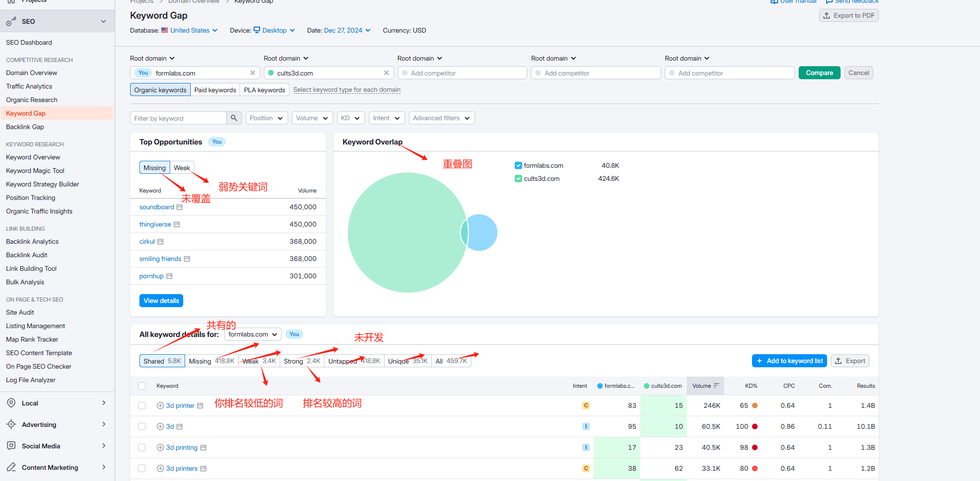Image resolution: width=980 pixels, height=481 pixels.
Task: Click Commercial intent badge on 3d printers row
Action: [x=586, y=468]
